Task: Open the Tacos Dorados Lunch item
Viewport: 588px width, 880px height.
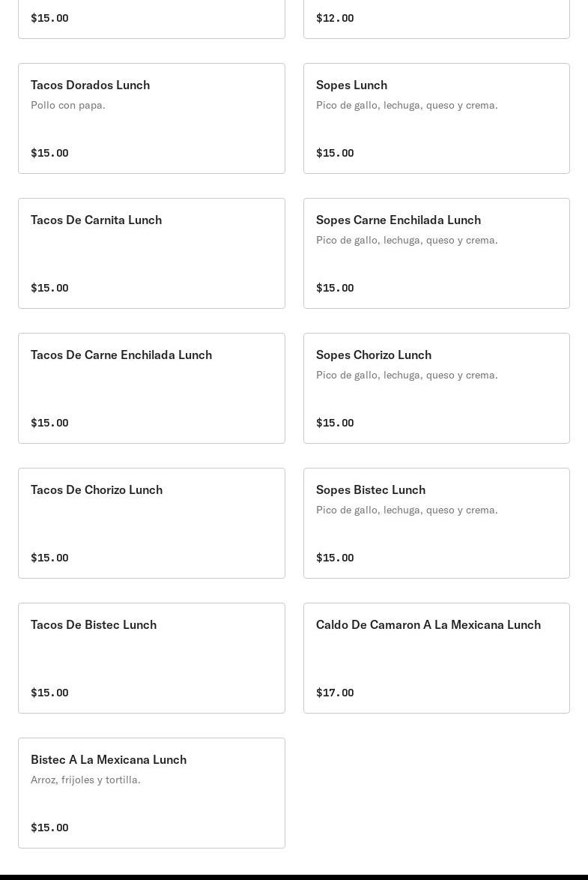Action: pos(151,118)
